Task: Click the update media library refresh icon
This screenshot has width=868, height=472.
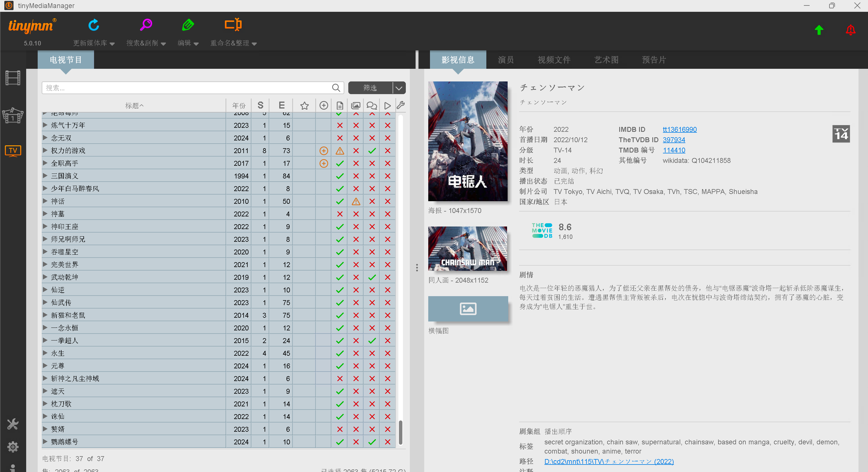Action: [x=94, y=25]
